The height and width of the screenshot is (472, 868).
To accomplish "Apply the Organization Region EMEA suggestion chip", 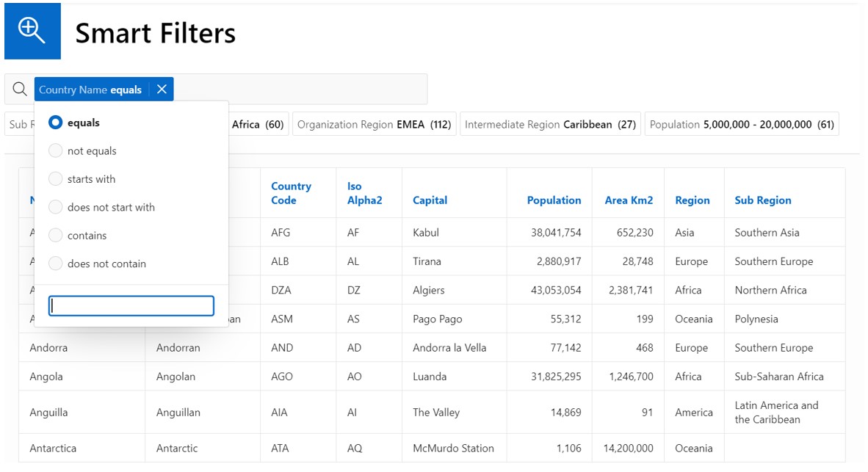I will point(375,125).
